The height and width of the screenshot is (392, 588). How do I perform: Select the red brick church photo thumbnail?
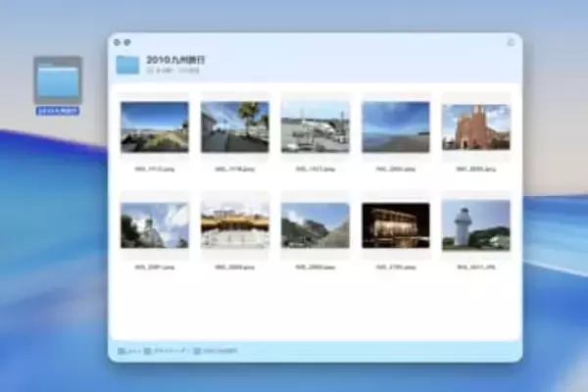(475, 126)
